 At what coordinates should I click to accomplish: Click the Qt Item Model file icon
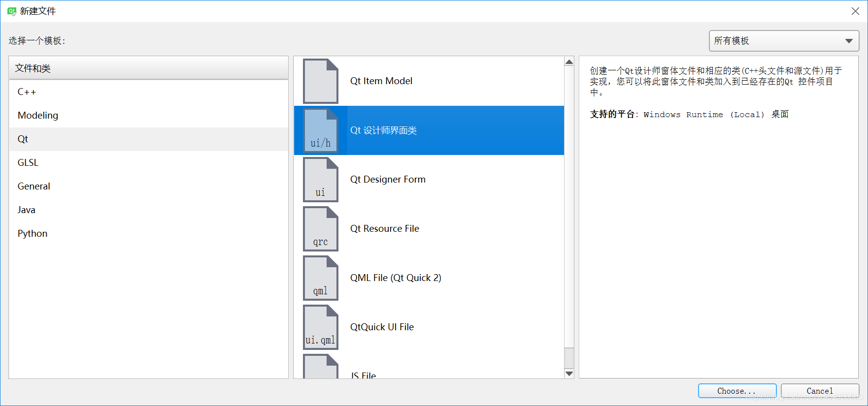click(321, 81)
